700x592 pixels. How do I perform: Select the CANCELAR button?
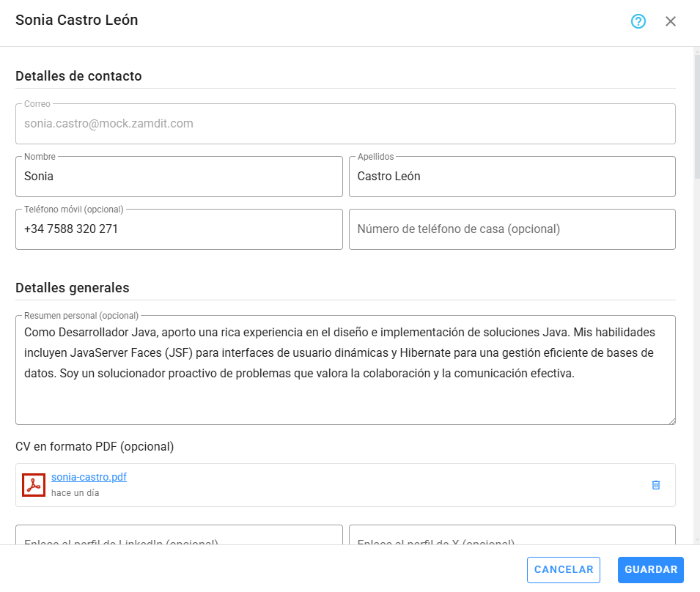(x=563, y=569)
